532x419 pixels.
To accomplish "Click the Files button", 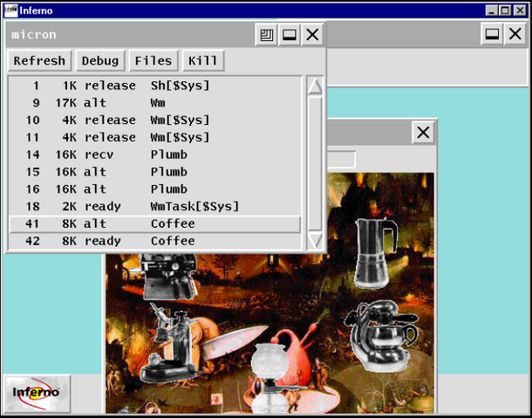I will (153, 61).
